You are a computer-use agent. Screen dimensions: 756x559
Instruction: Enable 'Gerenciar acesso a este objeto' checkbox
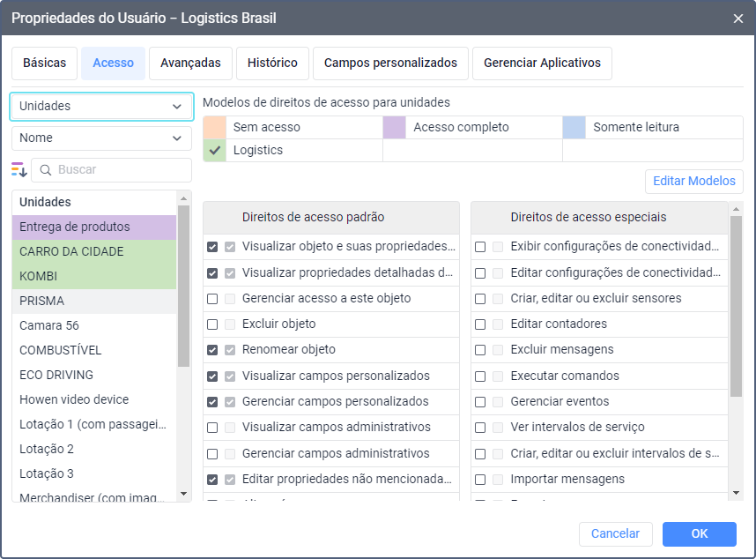pyautogui.click(x=212, y=299)
